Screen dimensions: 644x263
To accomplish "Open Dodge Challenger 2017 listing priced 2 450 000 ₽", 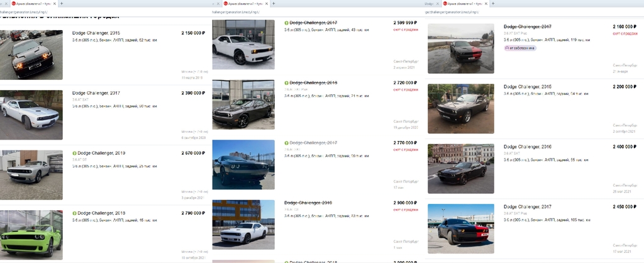I will 528,207.
